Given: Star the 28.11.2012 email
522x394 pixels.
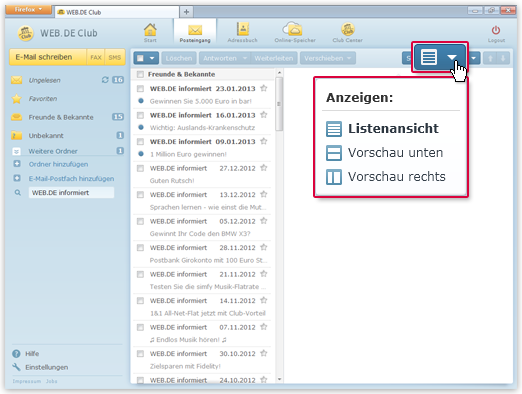Looking at the screenshot, I should coord(264,247).
